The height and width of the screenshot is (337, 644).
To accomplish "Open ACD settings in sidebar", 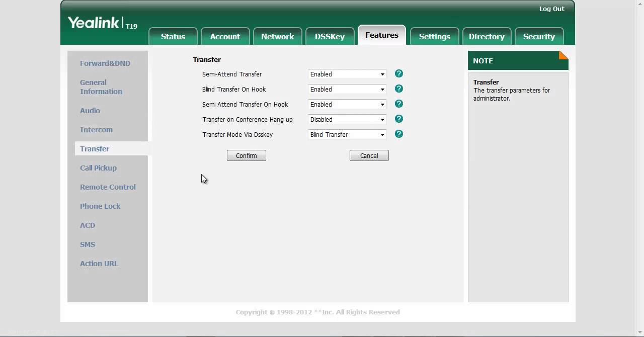I will pos(88,225).
